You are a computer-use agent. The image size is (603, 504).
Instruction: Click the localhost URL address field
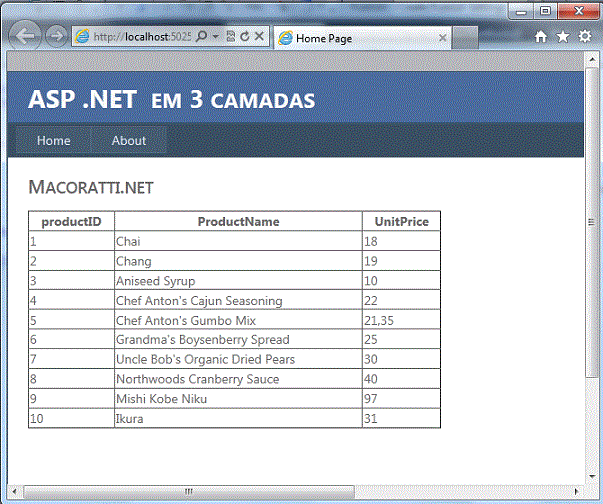pyautogui.click(x=142, y=37)
